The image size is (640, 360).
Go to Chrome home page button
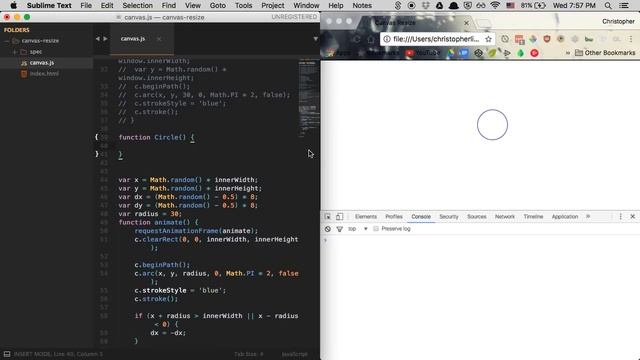371,39
